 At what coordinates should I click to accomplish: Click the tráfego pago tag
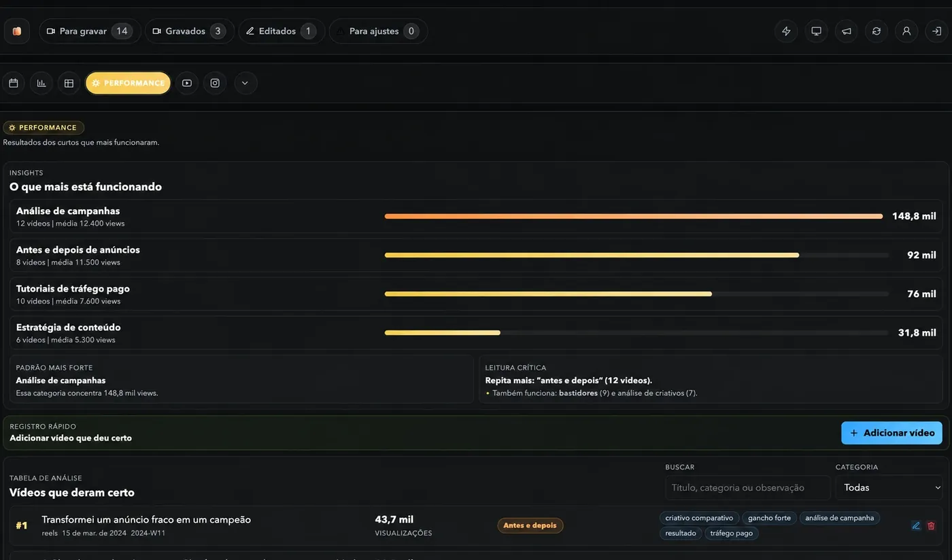732,533
